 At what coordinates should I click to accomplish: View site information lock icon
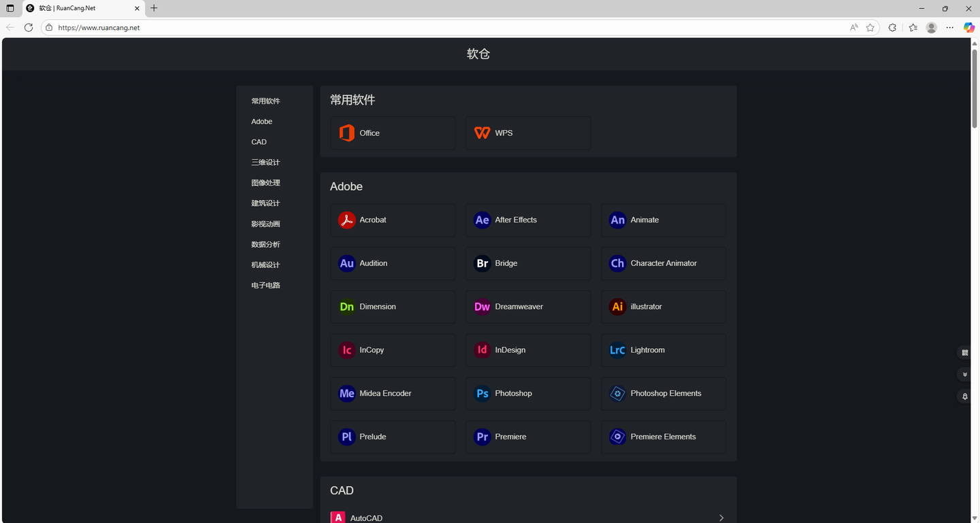[x=49, y=28]
